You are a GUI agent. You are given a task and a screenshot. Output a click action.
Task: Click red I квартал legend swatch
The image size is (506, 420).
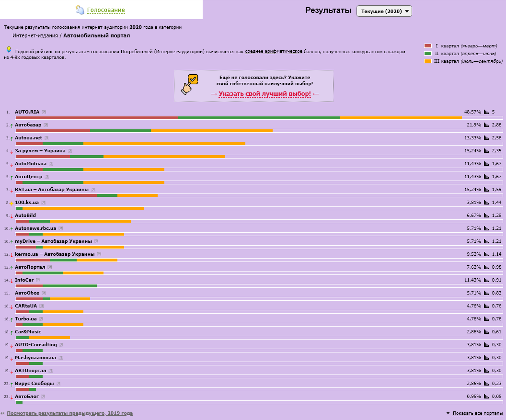click(428, 46)
